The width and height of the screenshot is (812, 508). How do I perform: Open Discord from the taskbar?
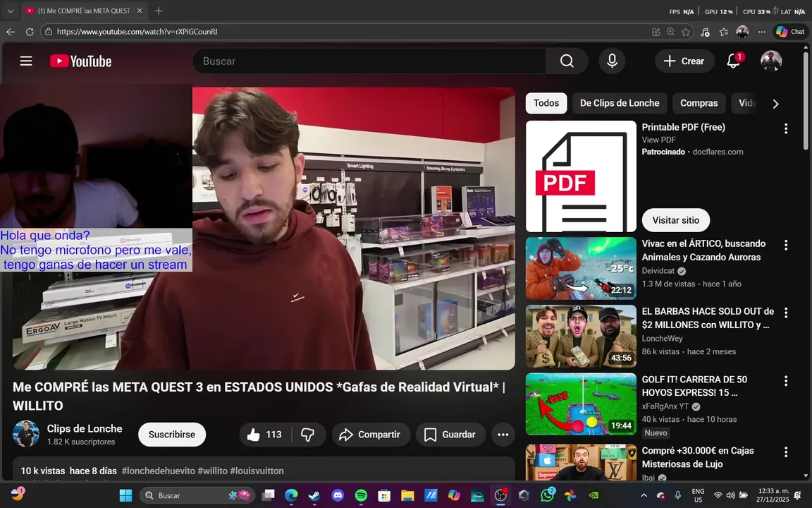pyautogui.click(x=338, y=495)
